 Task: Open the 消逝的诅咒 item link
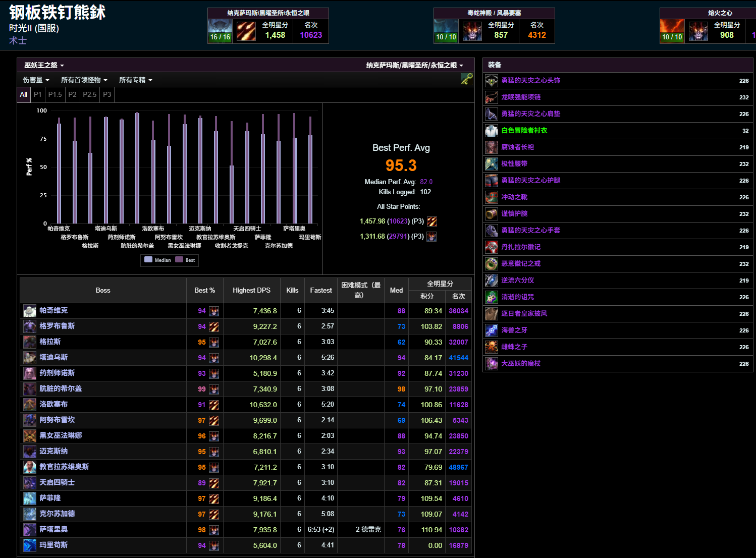[x=517, y=297]
